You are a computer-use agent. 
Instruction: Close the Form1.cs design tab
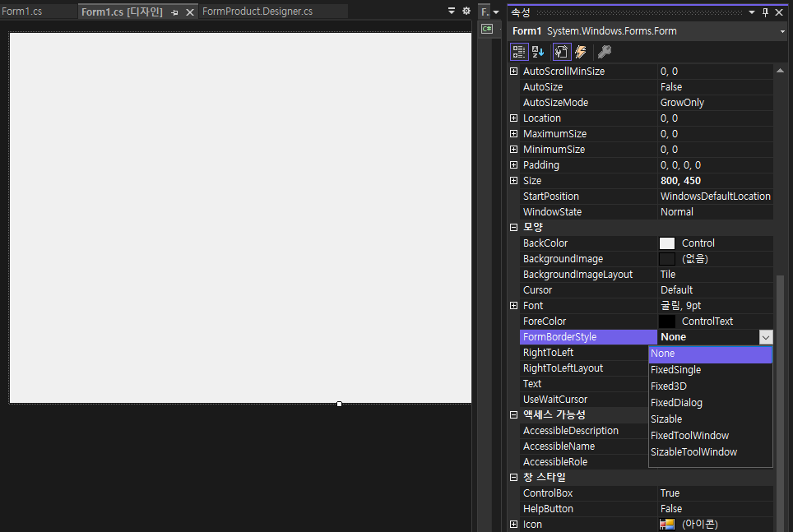(x=190, y=12)
